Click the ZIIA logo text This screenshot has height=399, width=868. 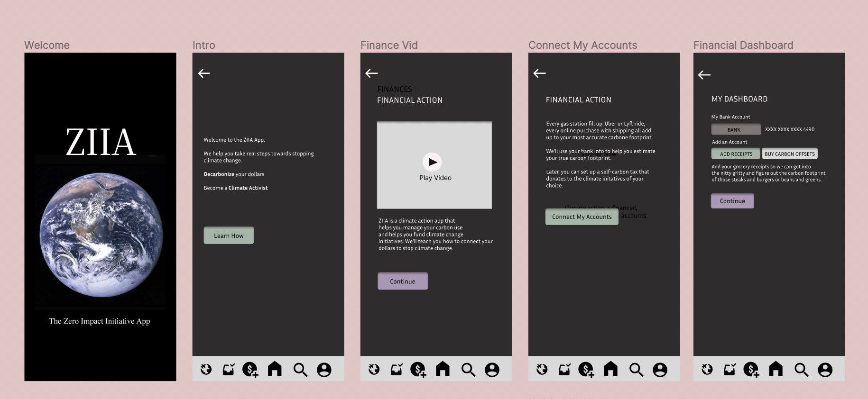click(101, 142)
